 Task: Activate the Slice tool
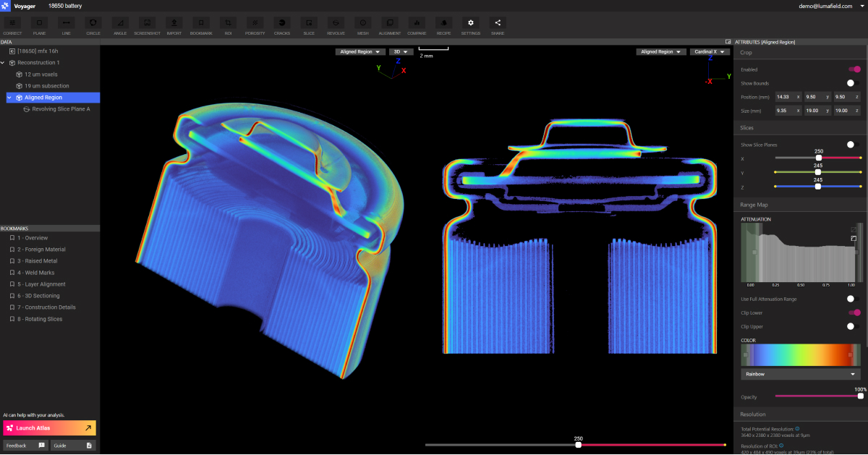309,25
